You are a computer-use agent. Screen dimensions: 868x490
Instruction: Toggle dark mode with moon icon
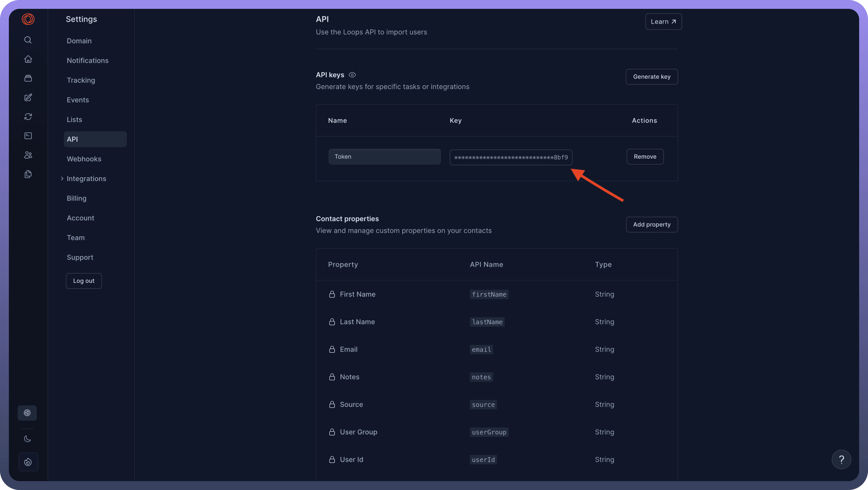[28, 439]
